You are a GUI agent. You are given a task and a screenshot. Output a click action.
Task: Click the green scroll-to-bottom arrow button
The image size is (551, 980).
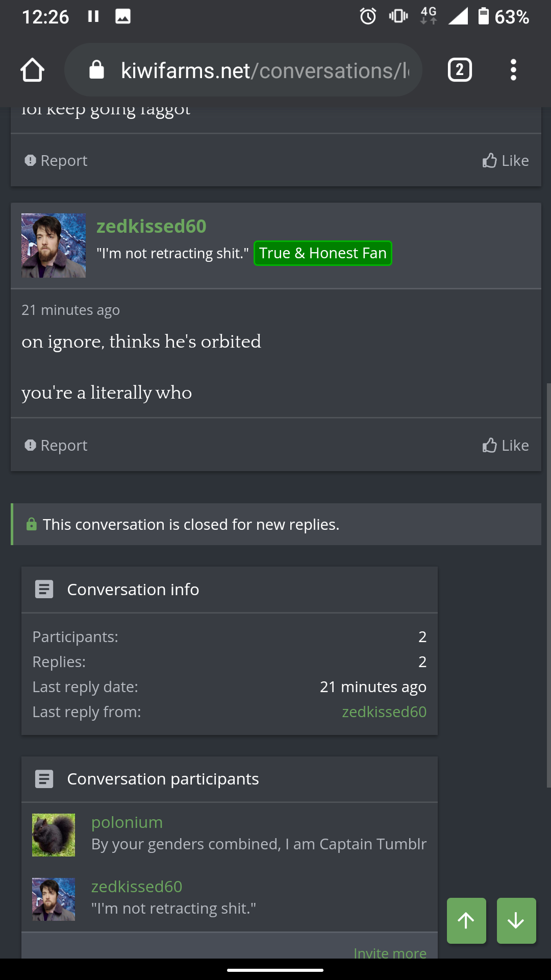pos(516,921)
